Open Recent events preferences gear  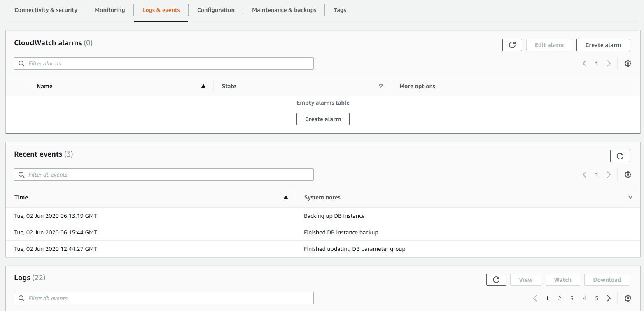[628, 174]
